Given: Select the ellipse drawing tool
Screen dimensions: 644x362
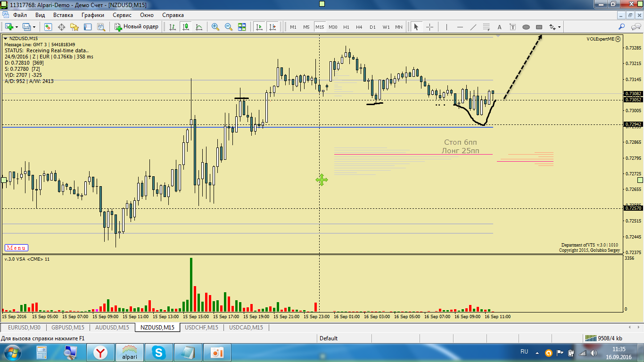Looking at the screenshot, I should [526, 27].
